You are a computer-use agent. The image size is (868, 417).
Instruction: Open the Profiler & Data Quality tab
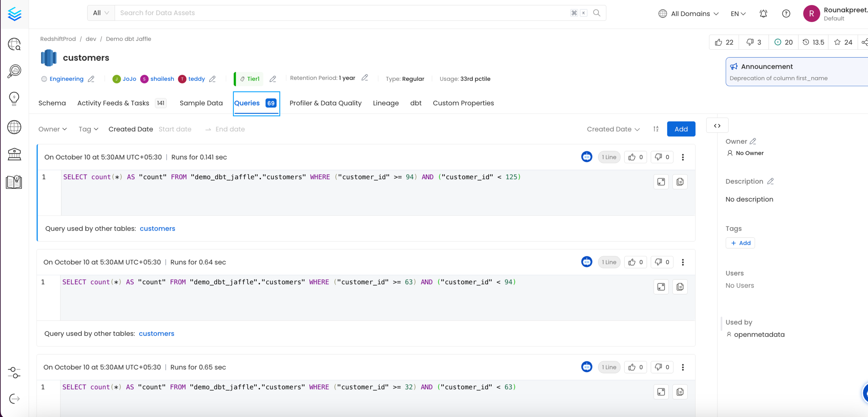(x=325, y=103)
